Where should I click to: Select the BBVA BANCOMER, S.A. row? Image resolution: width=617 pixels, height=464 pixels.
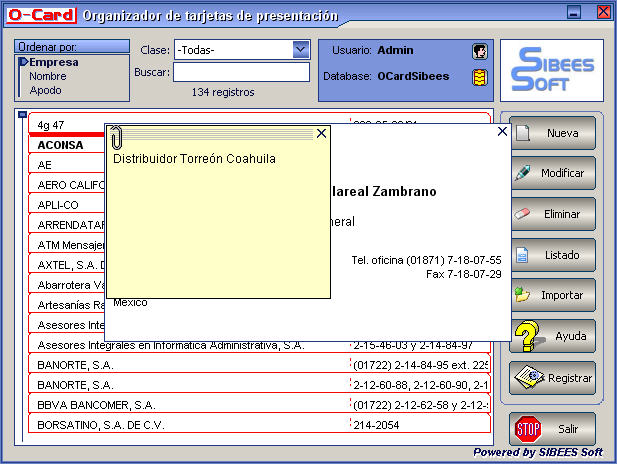[x=260, y=405]
